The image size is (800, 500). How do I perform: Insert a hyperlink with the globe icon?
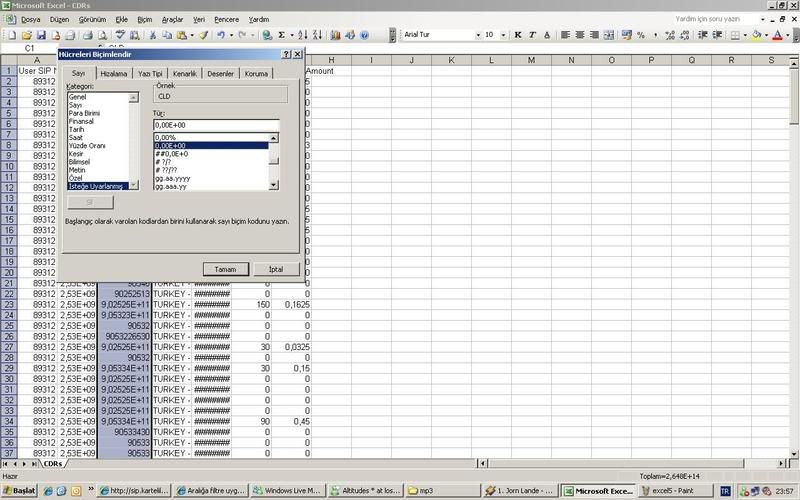click(267, 35)
